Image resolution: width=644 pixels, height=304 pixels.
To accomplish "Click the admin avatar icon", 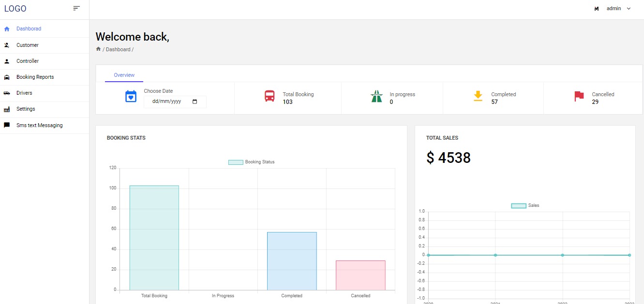I will coord(597,9).
